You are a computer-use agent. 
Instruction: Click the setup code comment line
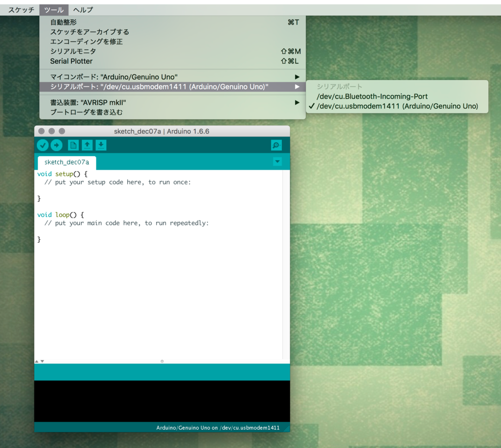pos(117,182)
